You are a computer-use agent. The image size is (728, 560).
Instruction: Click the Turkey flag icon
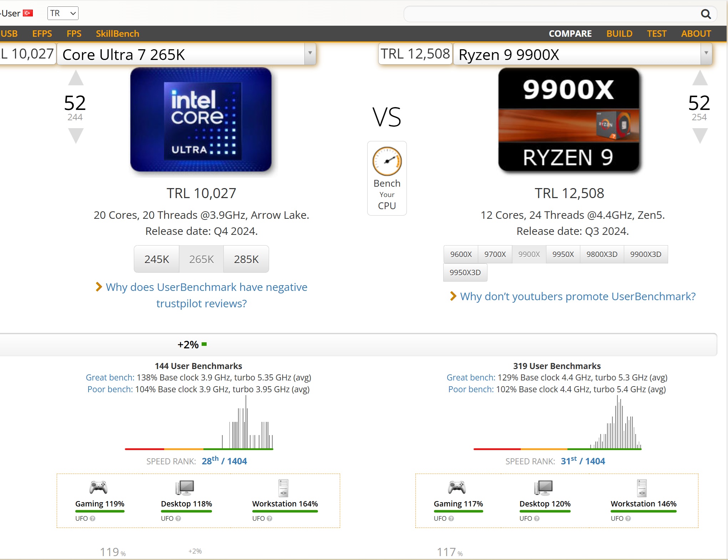28,13
